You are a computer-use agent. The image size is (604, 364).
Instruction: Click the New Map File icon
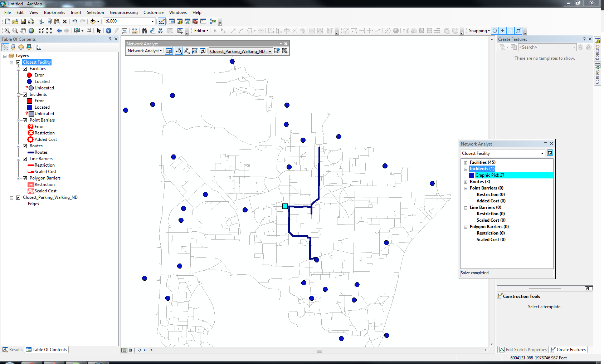coord(8,21)
